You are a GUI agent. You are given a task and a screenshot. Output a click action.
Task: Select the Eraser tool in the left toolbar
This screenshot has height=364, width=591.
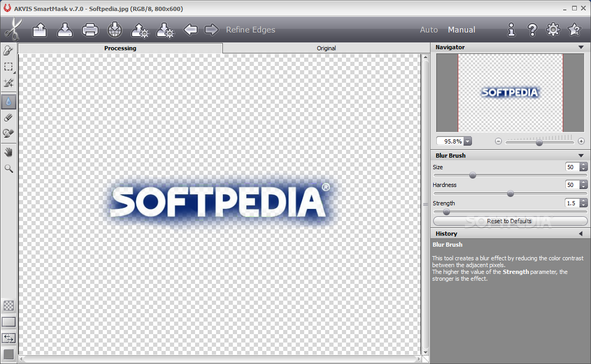point(8,117)
